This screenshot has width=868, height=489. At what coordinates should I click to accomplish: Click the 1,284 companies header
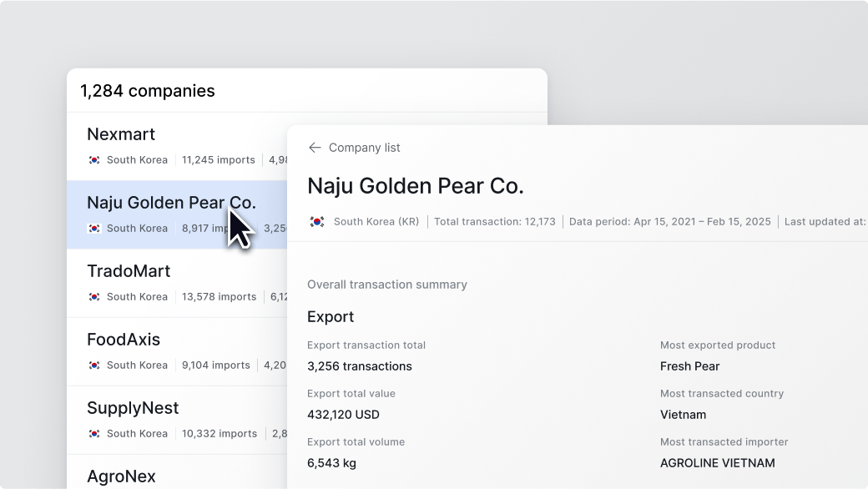(x=147, y=91)
